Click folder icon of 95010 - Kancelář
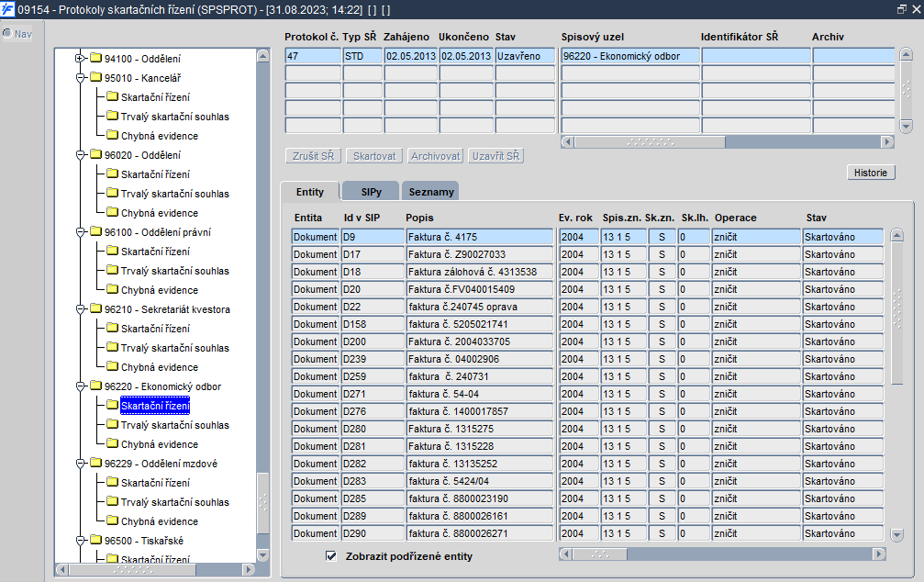The image size is (924, 582). click(x=95, y=77)
